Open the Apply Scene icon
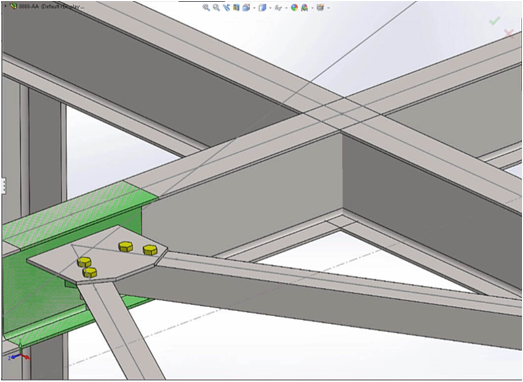The height and width of the screenshot is (382, 523). point(304,7)
